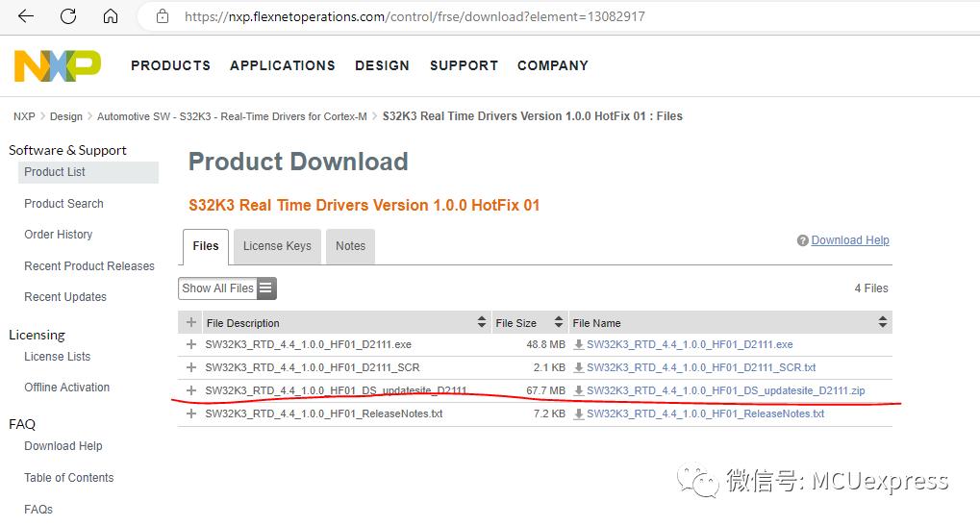Expand the DS_updatesite_D2111 row details
Screen dimensions: 980x526
point(191,390)
